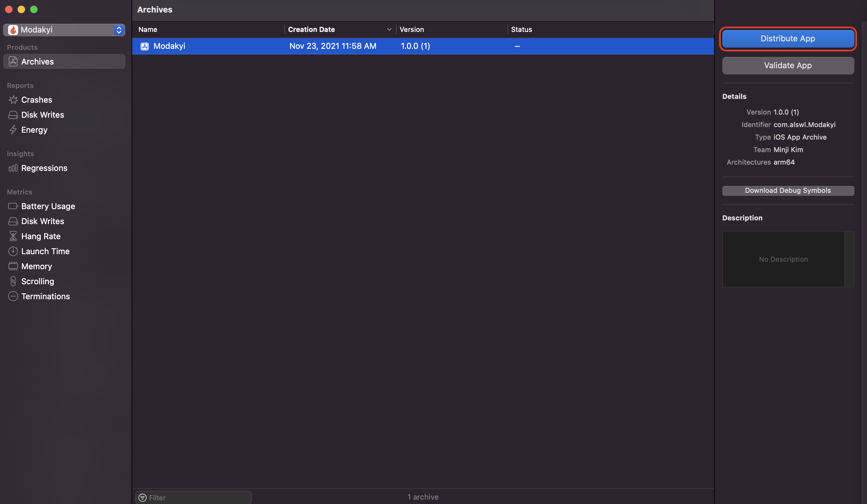
Task: Click the filter icon in the Filter field
Action: coord(143,497)
